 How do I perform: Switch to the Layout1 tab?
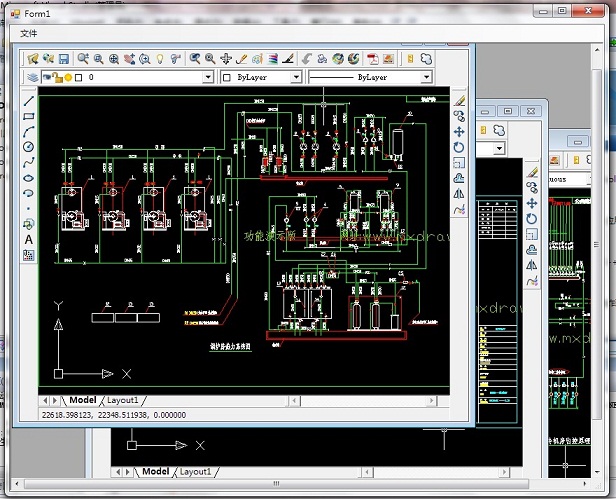pyautogui.click(x=123, y=400)
